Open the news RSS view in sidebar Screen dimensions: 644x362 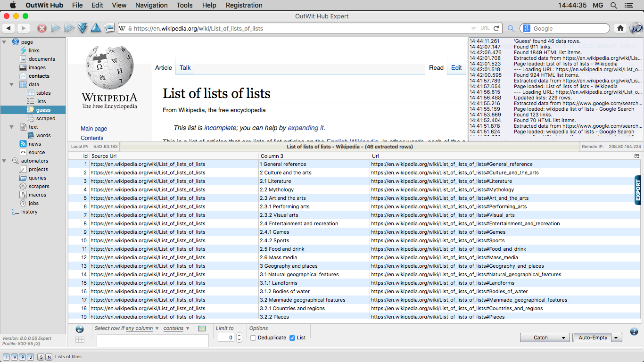click(x=30, y=144)
